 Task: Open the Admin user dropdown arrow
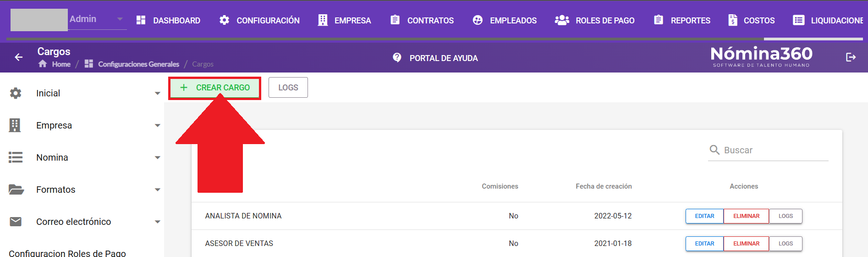[120, 19]
